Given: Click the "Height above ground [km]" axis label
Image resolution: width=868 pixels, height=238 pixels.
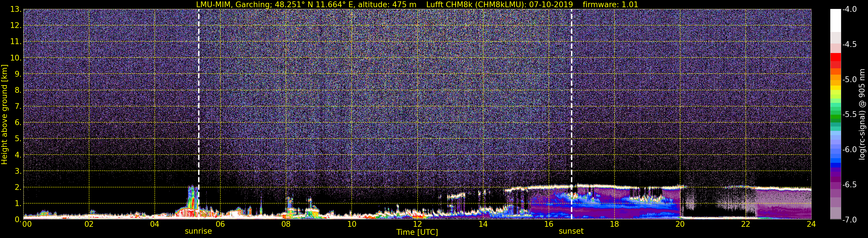Looking at the screenshot, I should click(4, 114).
